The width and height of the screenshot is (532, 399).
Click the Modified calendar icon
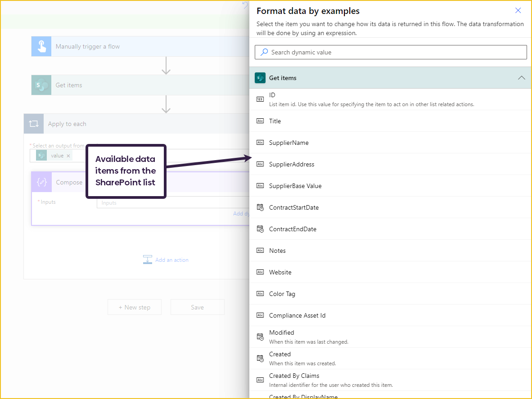pos(260,337)
